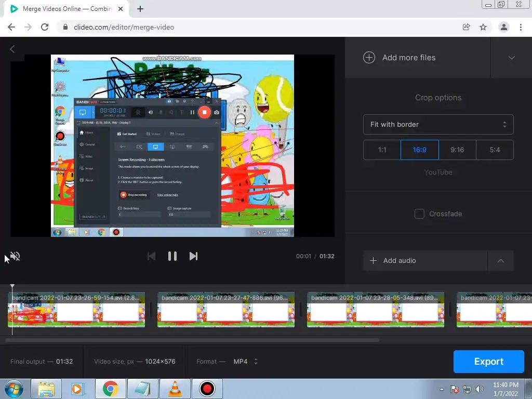Click the back arrow in the editor
This screenshot has width=532, height=399.
pyautogui.click(x=12, y=49)
